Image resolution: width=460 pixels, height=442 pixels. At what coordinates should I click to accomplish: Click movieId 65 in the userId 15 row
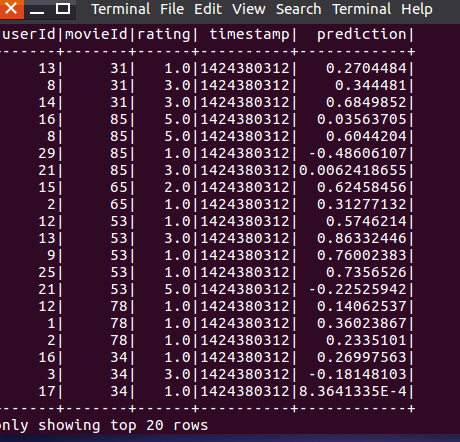119,188
